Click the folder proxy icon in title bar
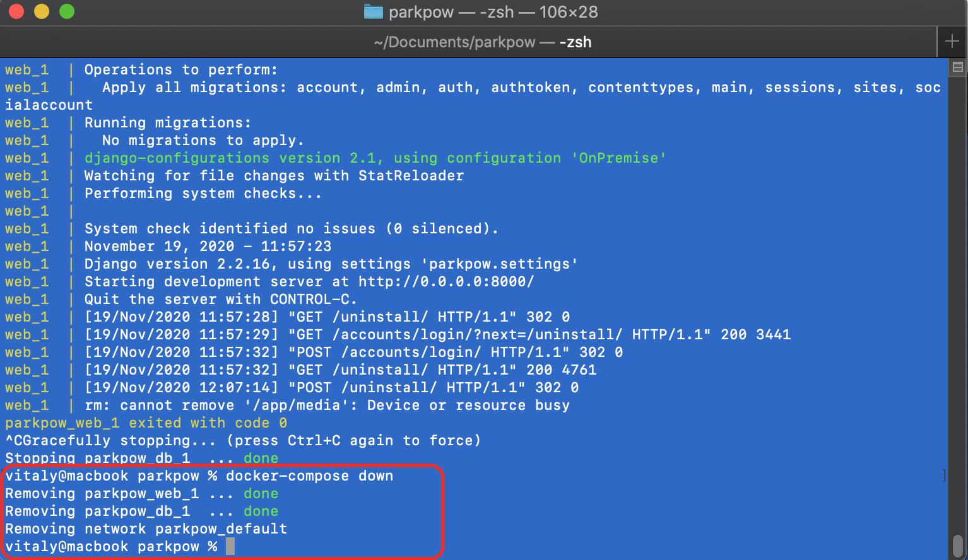The width and height of the screenshot is (968, 560). pos(374,12)
